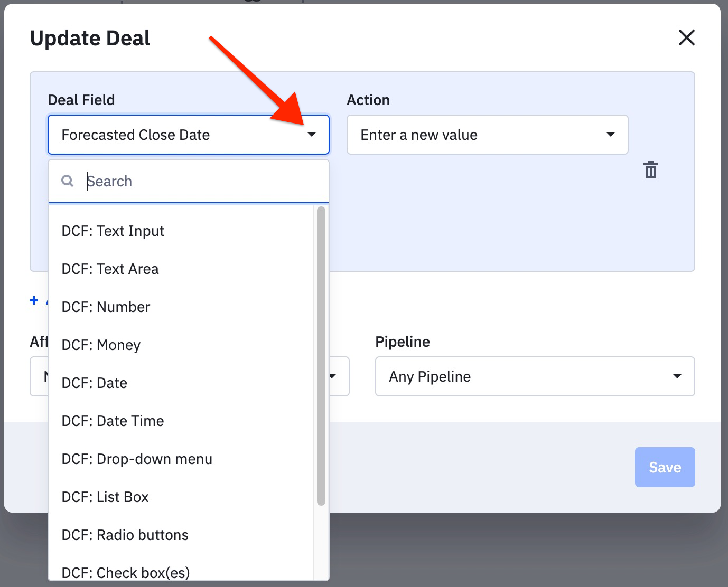Select DCF: Check box(es) option
Image resolution: width=728 pixels, height=587 pixels.
(125, 572)
